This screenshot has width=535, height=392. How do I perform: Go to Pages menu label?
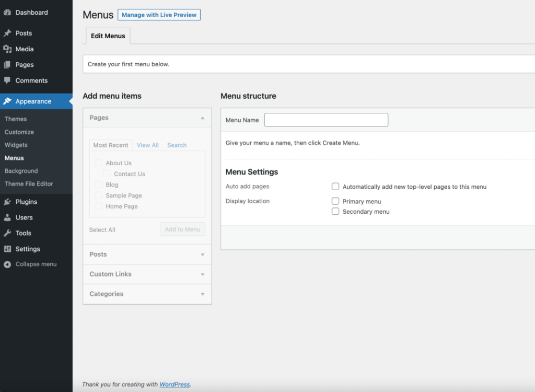25,65
